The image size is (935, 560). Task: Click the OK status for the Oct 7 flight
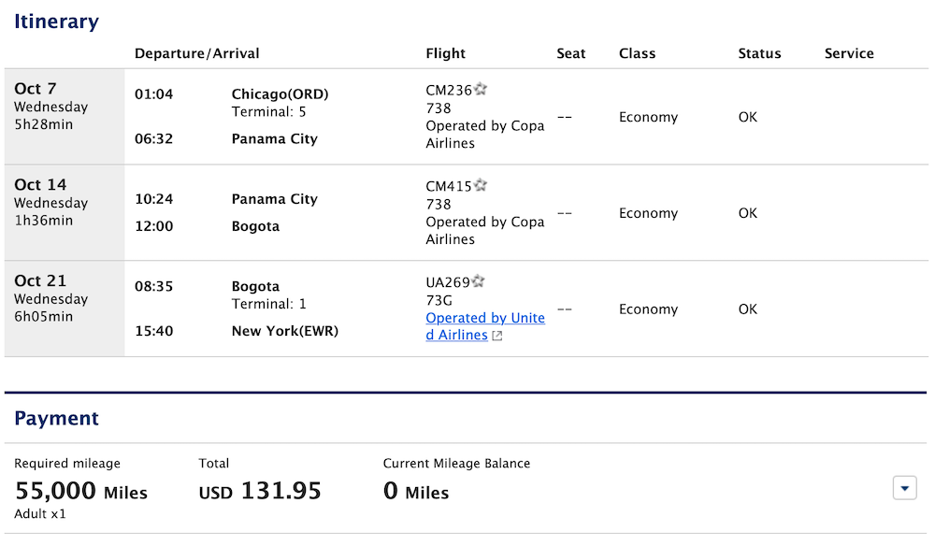[x=747, y=116]
